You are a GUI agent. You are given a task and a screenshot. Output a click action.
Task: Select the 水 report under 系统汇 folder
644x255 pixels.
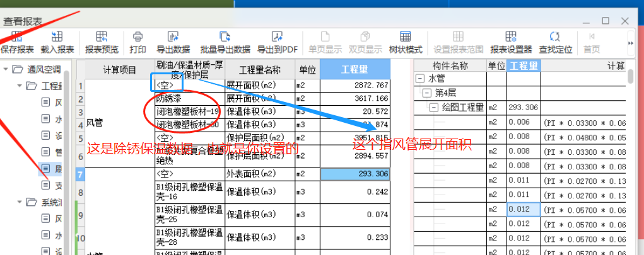click(x=52, y=235)
